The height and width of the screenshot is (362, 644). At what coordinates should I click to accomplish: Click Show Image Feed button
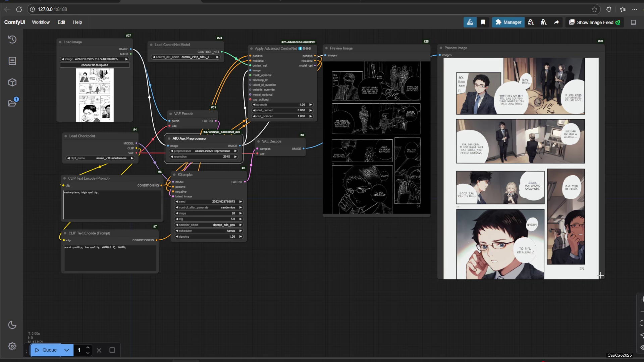[595, 22]
